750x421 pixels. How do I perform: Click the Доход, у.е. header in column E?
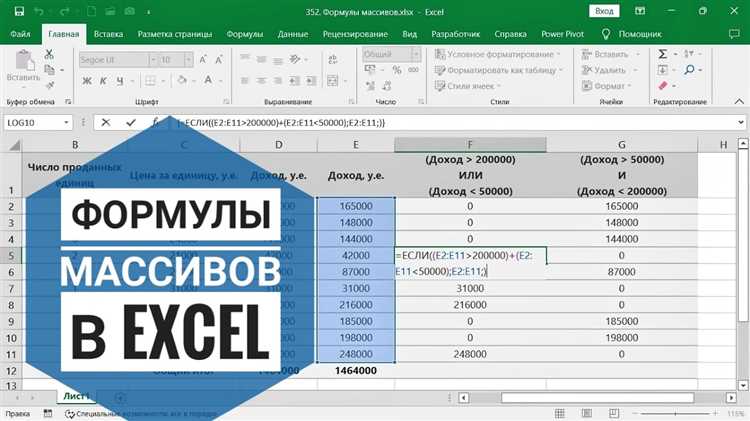(x=356, y=176)
